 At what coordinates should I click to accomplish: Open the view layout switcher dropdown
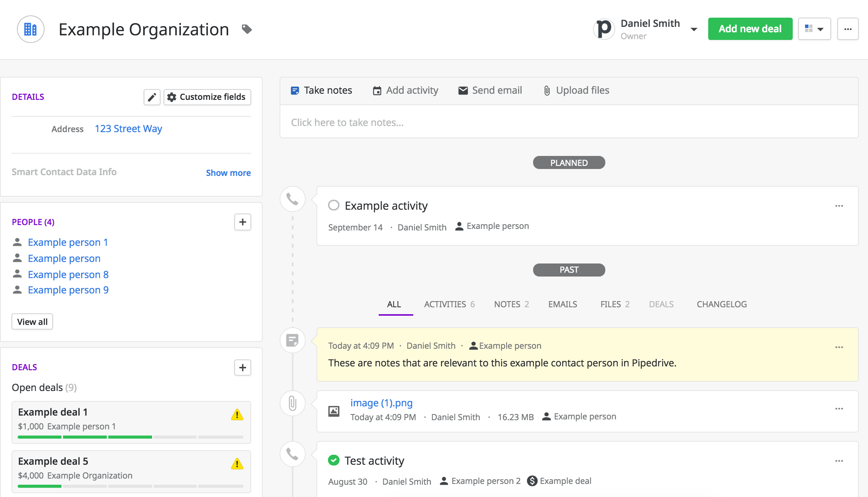click(x=814, y=29)
